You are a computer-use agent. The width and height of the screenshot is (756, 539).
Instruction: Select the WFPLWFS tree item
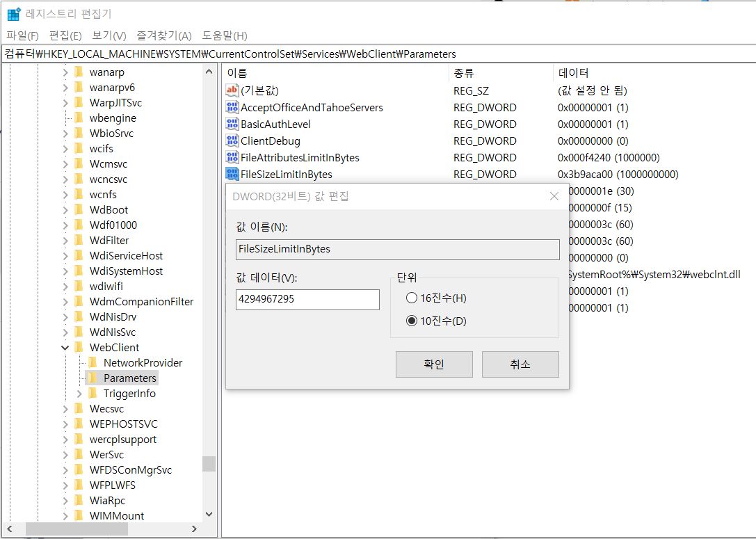[x=113, y=485]
